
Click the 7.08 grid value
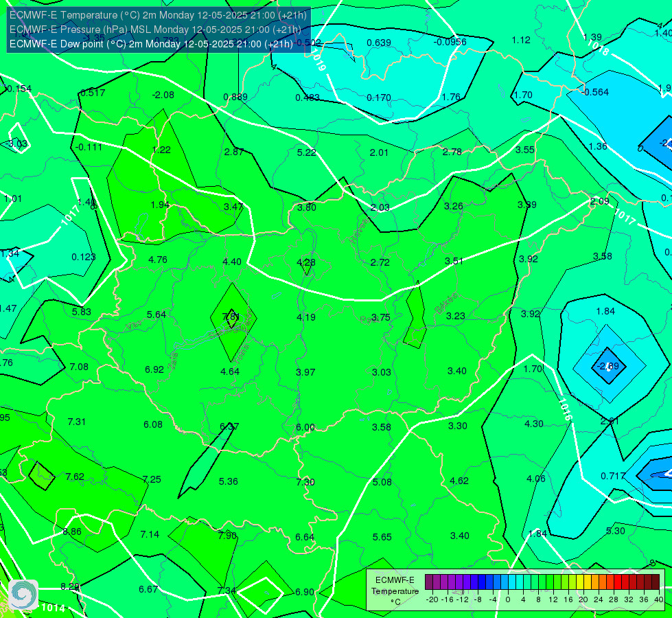(79, 367)
